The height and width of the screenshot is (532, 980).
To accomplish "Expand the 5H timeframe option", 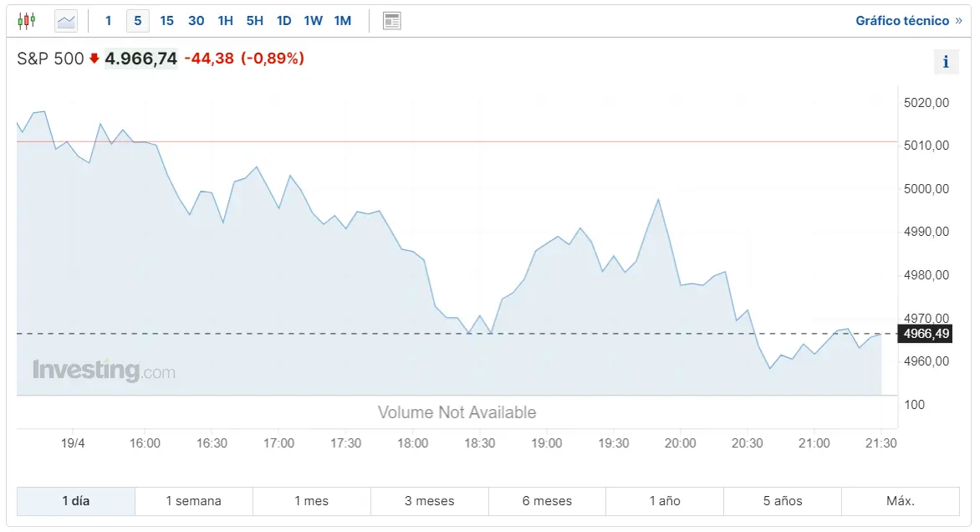I will 254,20.
